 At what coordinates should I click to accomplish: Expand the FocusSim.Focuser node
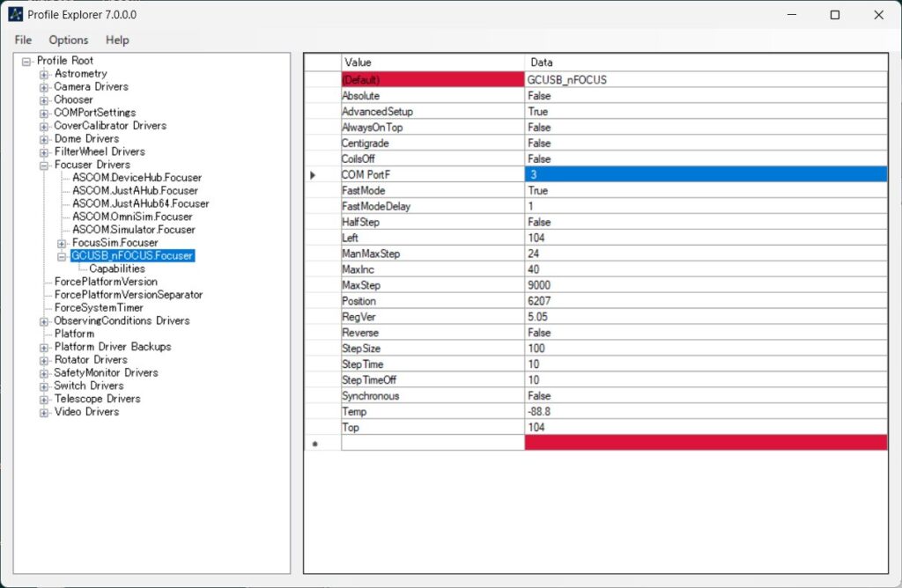tap(62, 243)
